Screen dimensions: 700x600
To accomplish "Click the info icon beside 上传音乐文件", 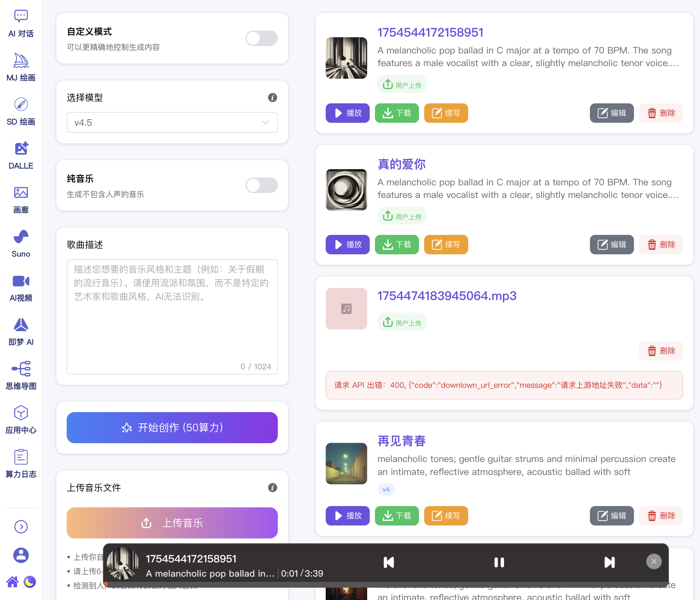I will (x=272, y=488).
